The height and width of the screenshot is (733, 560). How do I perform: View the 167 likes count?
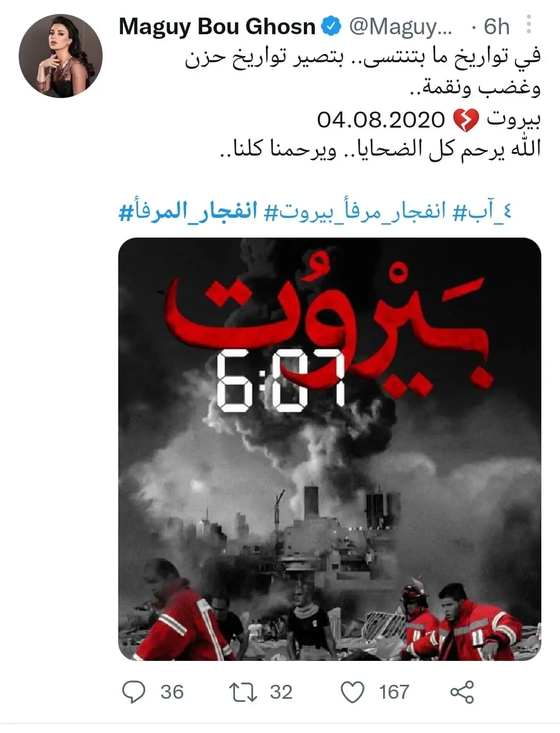click(394, 692)
